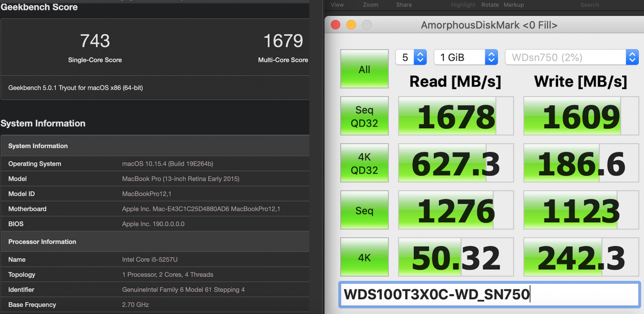This screenshot has width=644, height=314.
Task: Click the Multi-Core Score label
Action: [x=283, y=60]
